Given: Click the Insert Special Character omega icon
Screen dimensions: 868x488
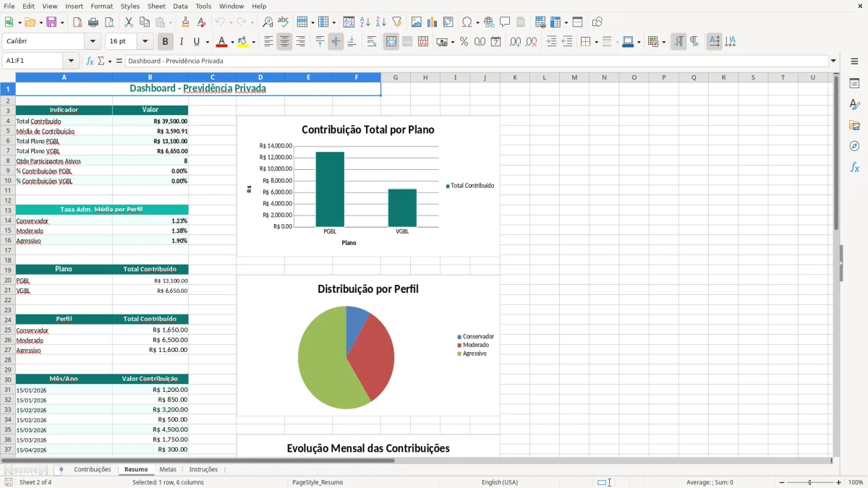Looking at the screenshot, I should (467, 22).
